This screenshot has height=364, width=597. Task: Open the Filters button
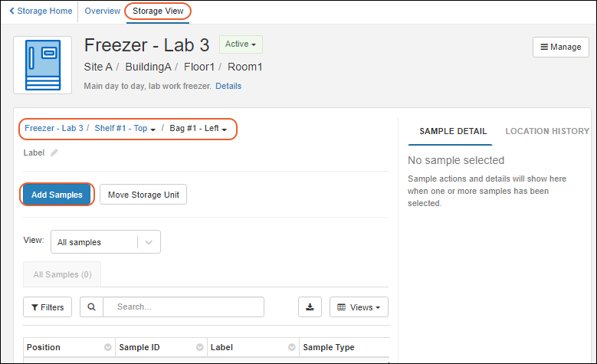click(48, 307)
